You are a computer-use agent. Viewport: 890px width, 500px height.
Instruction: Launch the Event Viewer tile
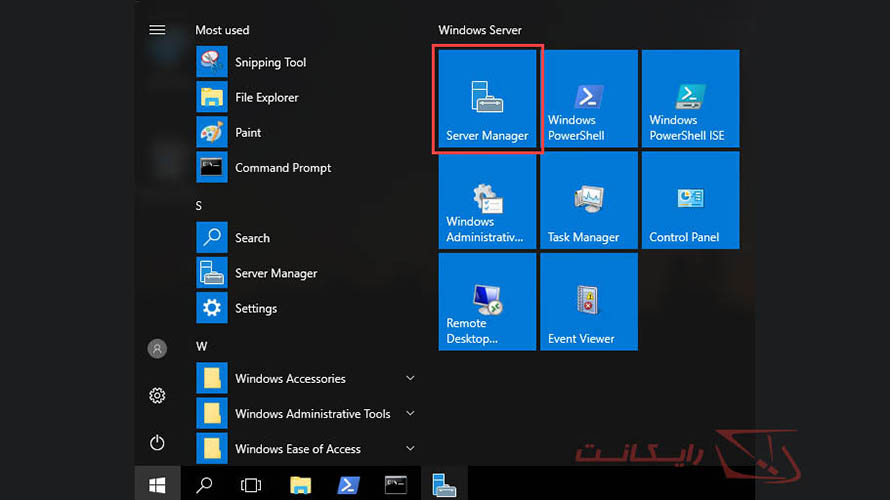589,302
